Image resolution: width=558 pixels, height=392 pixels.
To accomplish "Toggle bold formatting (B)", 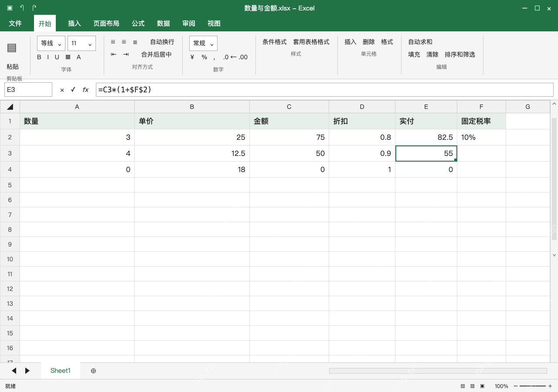I will pyautogui.click(x=39, y=57).
